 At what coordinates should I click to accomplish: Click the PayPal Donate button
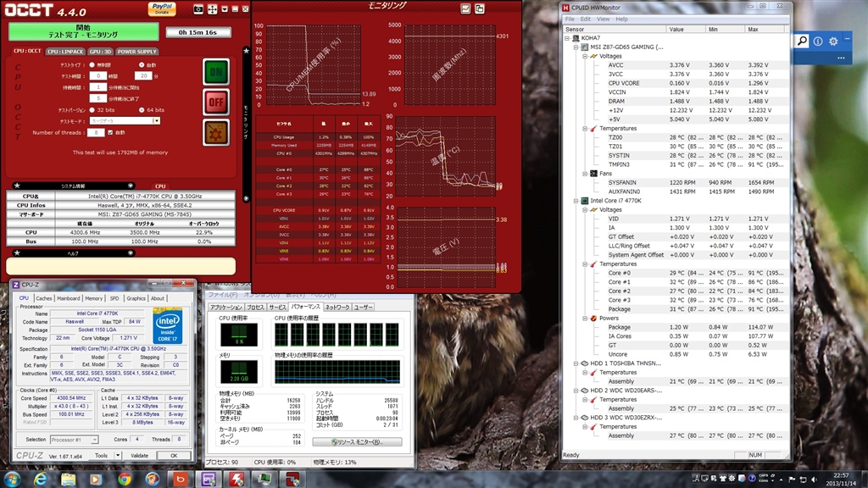[x=161, y=8]
